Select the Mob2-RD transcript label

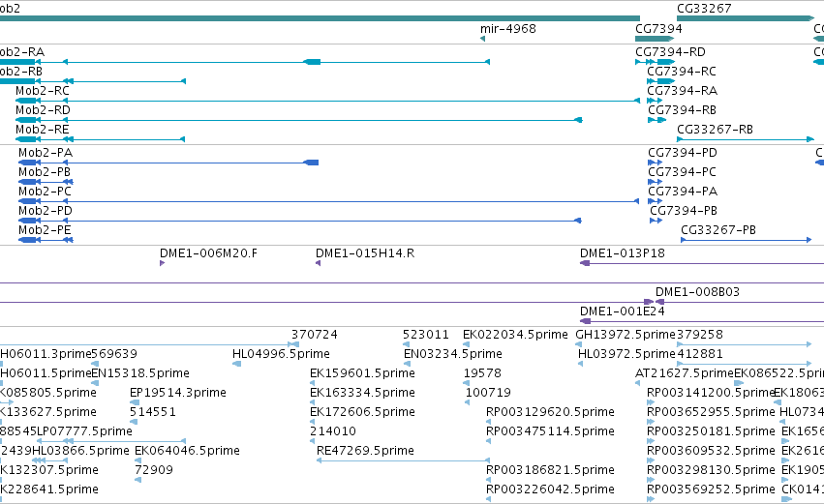pos(43,110)
